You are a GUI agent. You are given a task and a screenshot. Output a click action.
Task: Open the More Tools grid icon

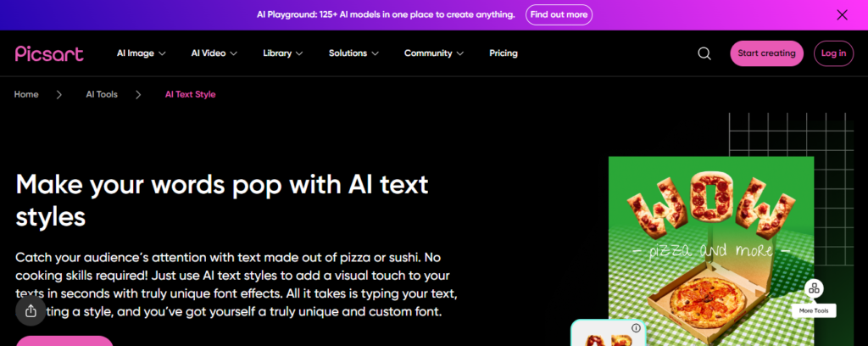(814, 287)
